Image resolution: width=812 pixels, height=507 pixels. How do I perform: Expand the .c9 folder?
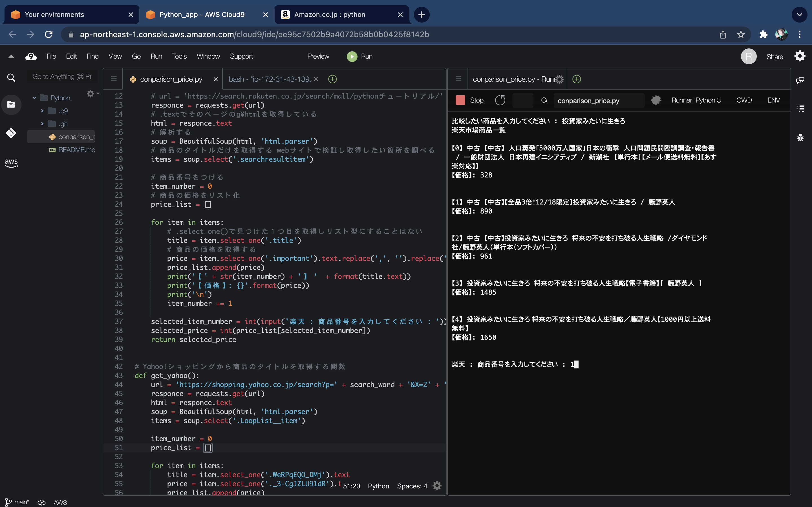pos(42,110)
